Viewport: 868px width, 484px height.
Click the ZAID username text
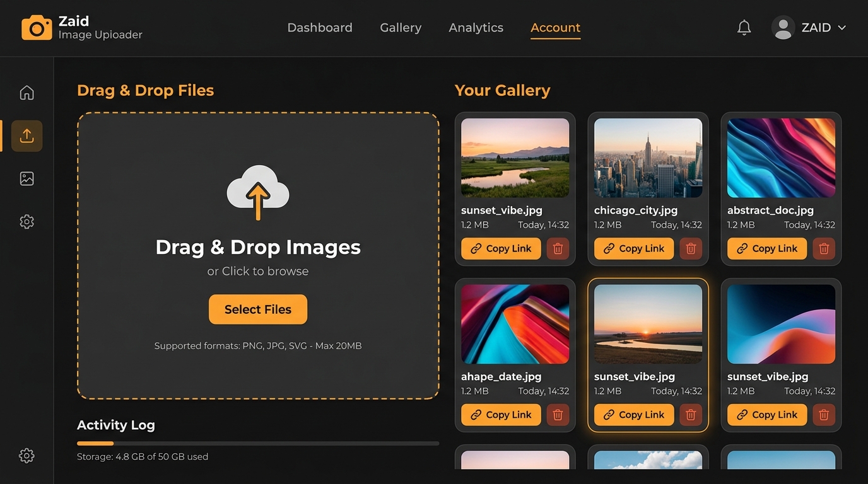click(x=816, y=28)
